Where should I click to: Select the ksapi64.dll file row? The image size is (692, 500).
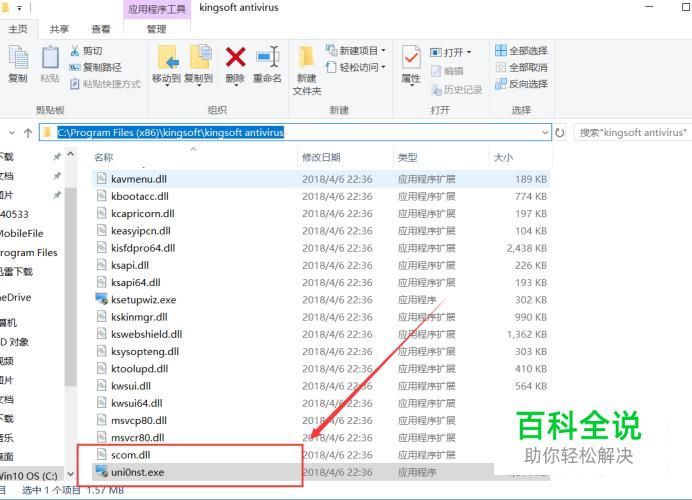[322, 282]
